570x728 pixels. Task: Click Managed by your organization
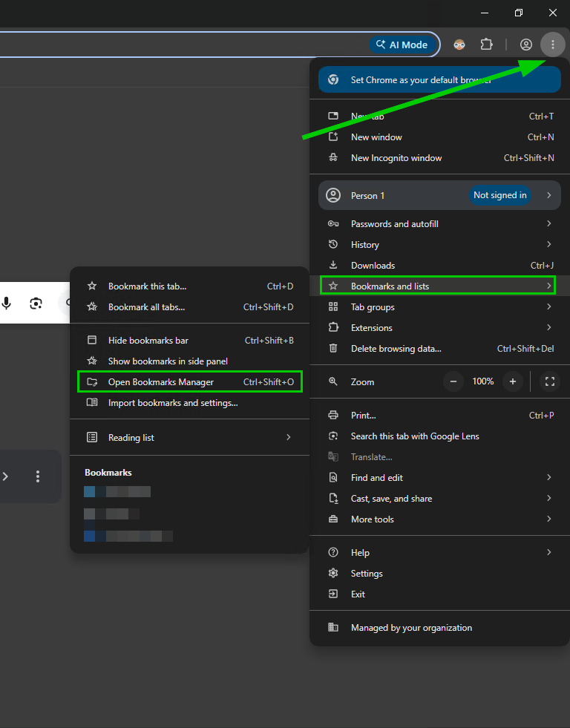pyautogui.click(x=439, y=628)
